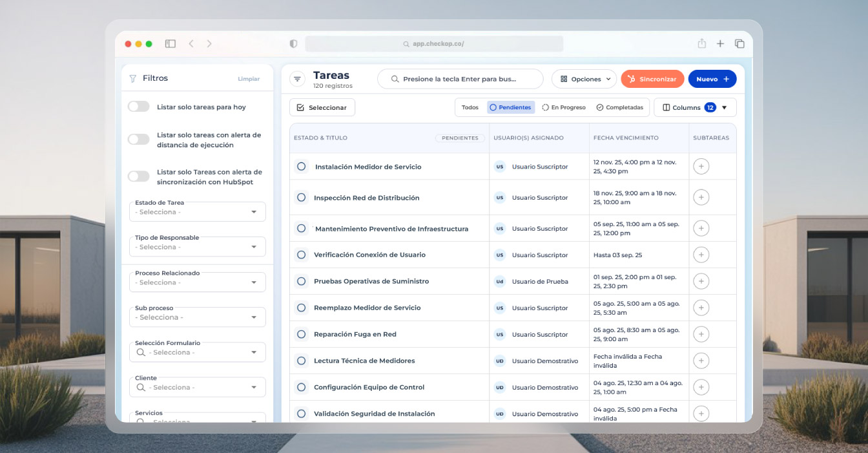Click the orange Sincronizar button

[652, 79]
